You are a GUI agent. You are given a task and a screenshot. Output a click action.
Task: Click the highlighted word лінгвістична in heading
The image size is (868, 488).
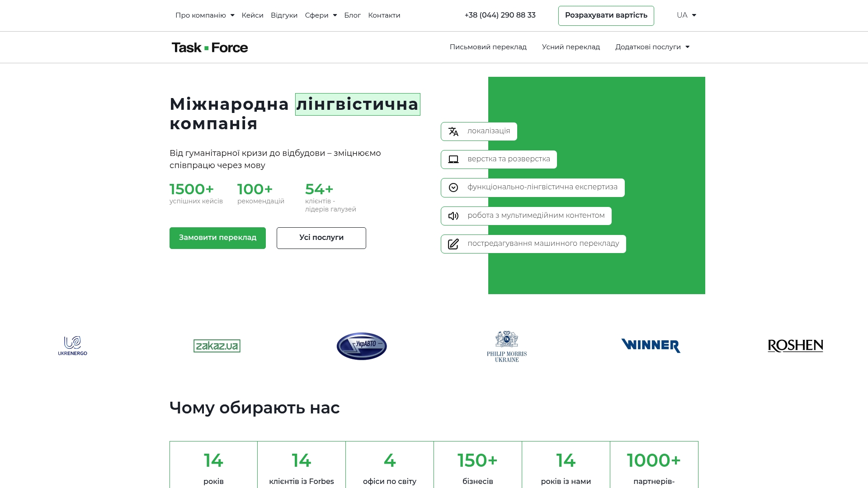pyautogui.click(x=358, y=104)
